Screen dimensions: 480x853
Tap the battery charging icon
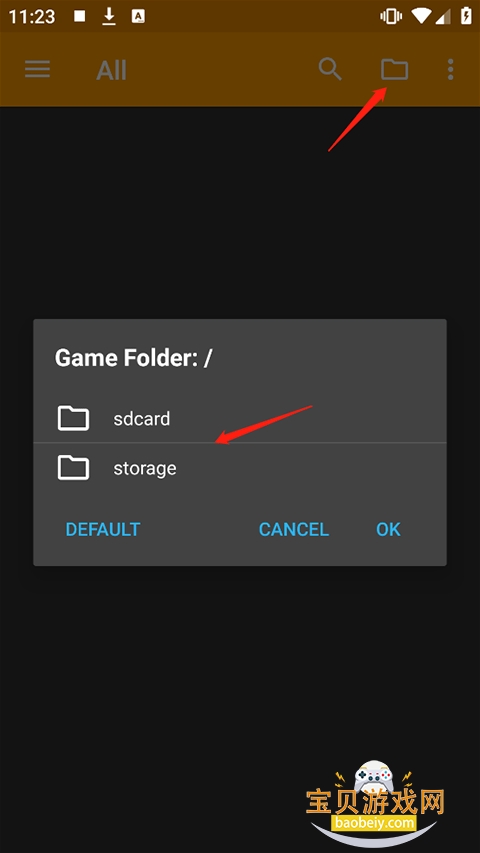[466, 16]
